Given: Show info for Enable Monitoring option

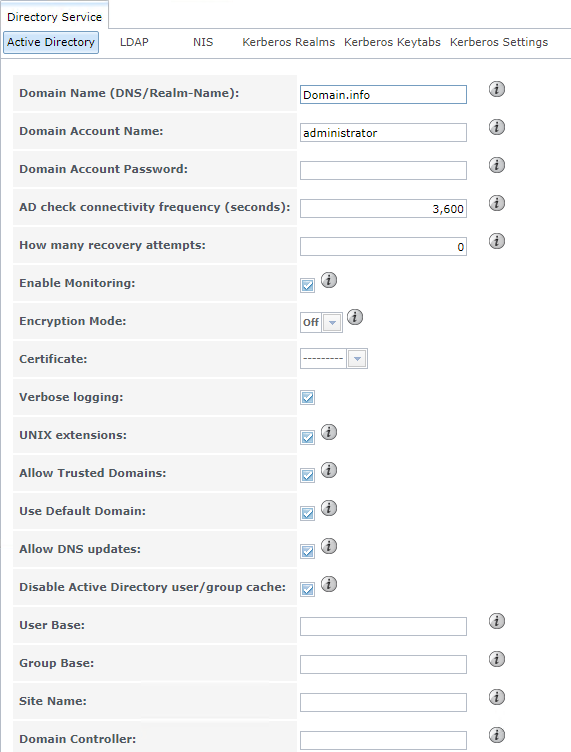Looking at the screenshot, I should click(x=329, y=280).
